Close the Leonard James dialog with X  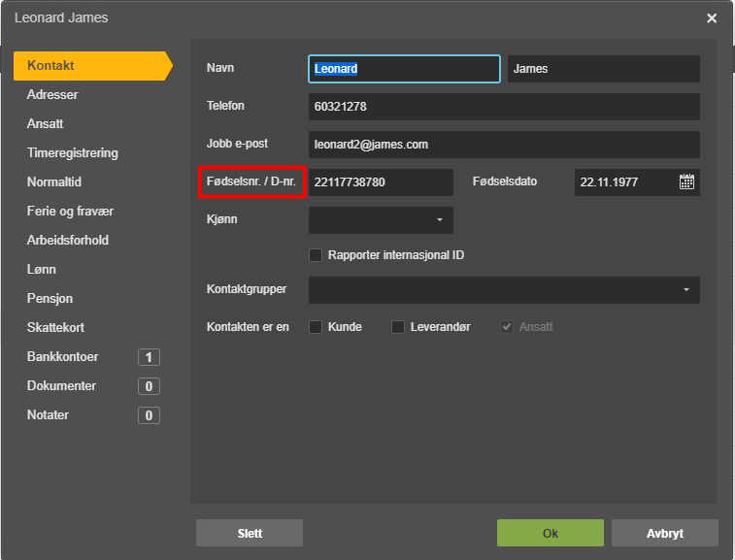pyautogui.click(x=712, y=18)
